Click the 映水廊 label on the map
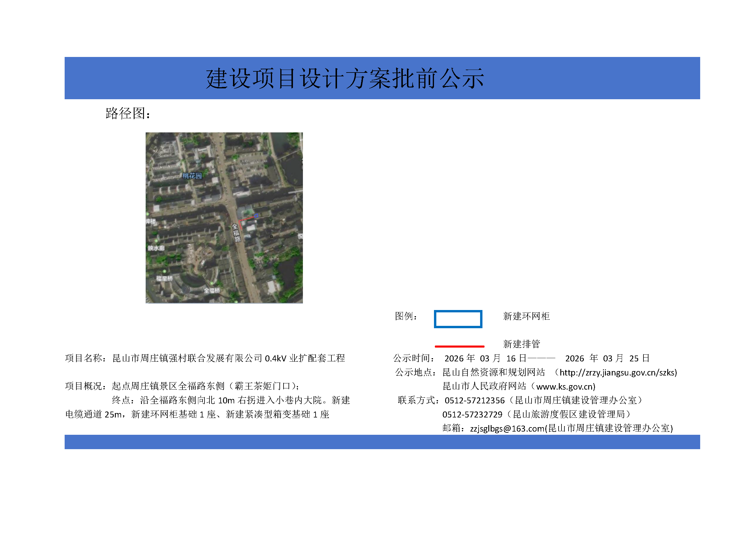Viewport: 756px width, 534px height. 156,248
